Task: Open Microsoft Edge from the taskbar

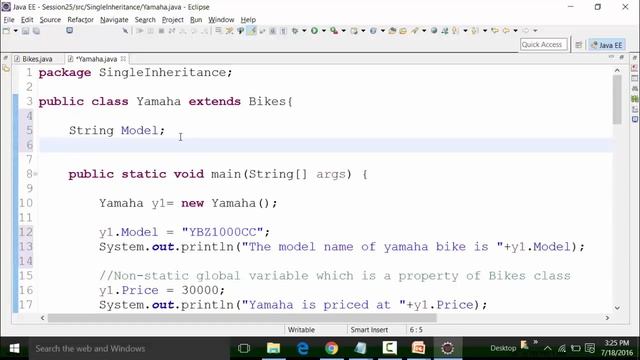Action: (x=302, y=349)
